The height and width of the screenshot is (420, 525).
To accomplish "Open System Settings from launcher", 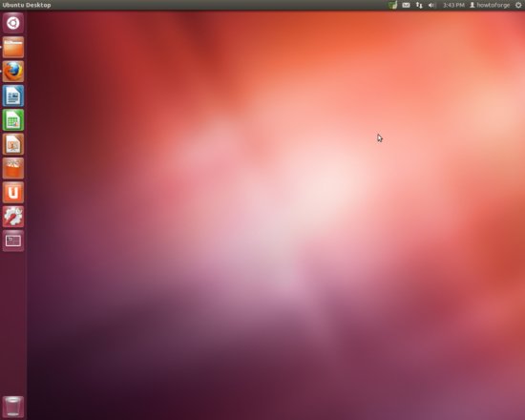I will click(13, 217).
